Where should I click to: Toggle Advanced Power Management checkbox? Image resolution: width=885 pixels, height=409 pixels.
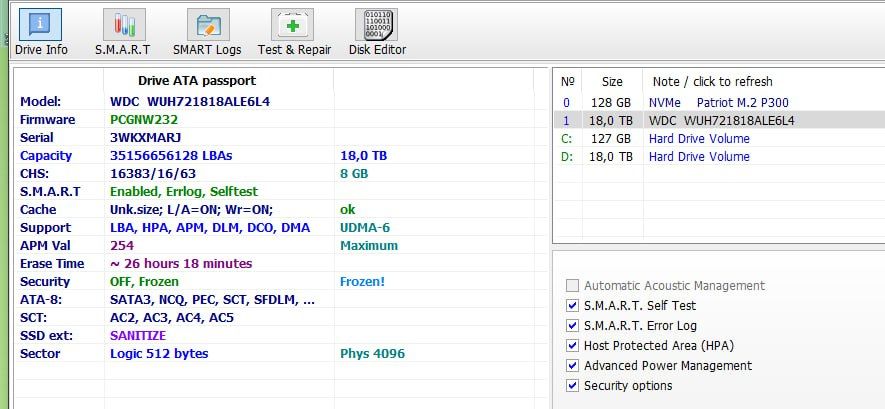572,366
